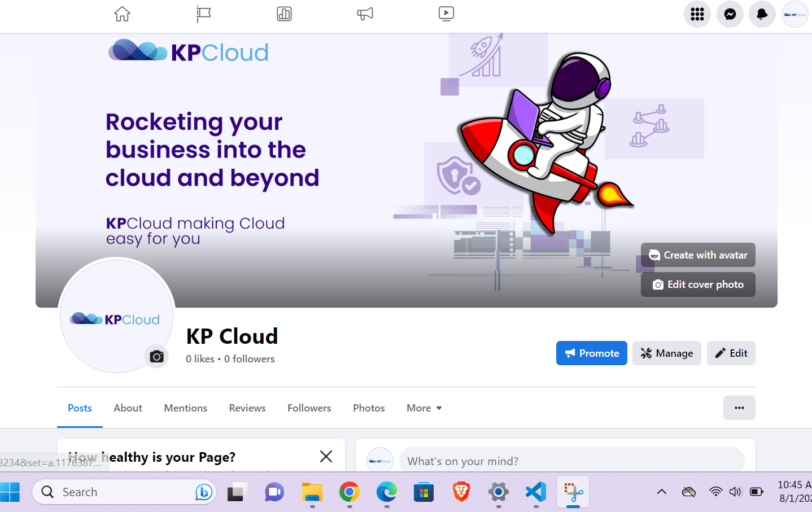The width and height of the screenshot is (812, 512).
Task: View the Reviews tab
Action: click(x=247, y=408)
